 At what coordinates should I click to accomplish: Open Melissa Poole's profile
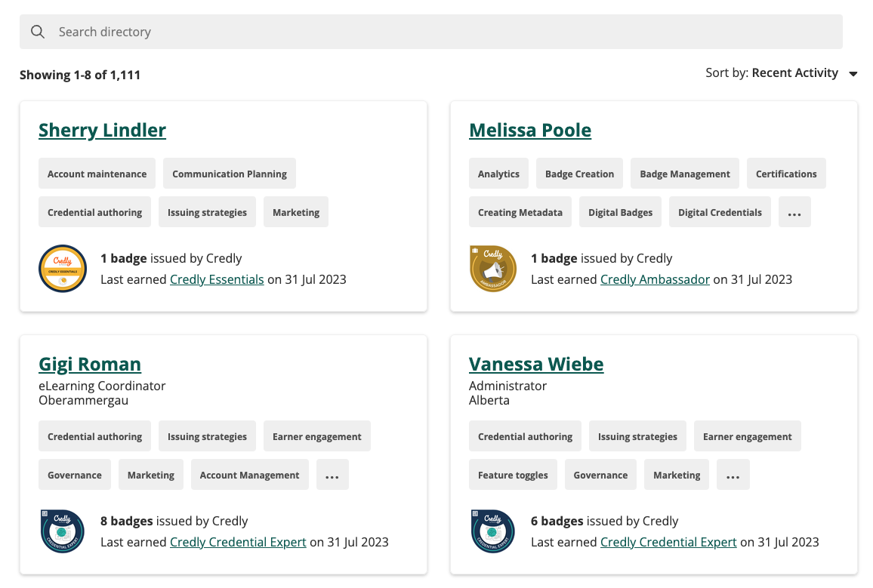529,131
